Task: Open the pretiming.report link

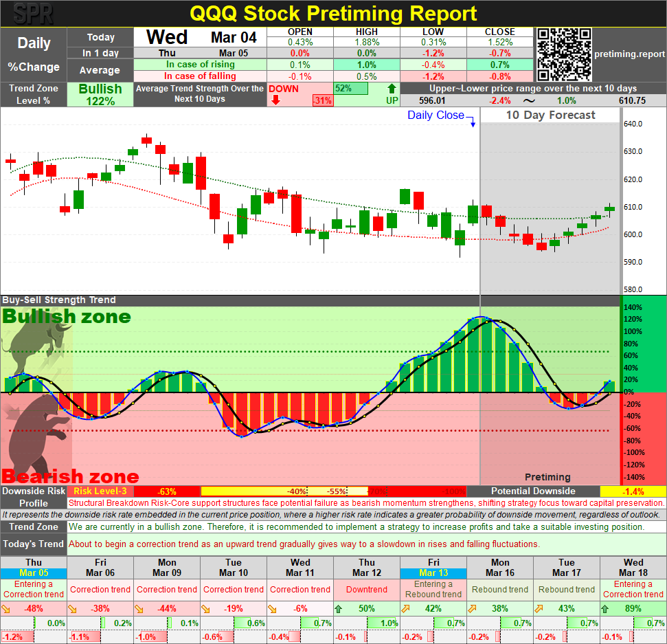Action: click(629, 54)
